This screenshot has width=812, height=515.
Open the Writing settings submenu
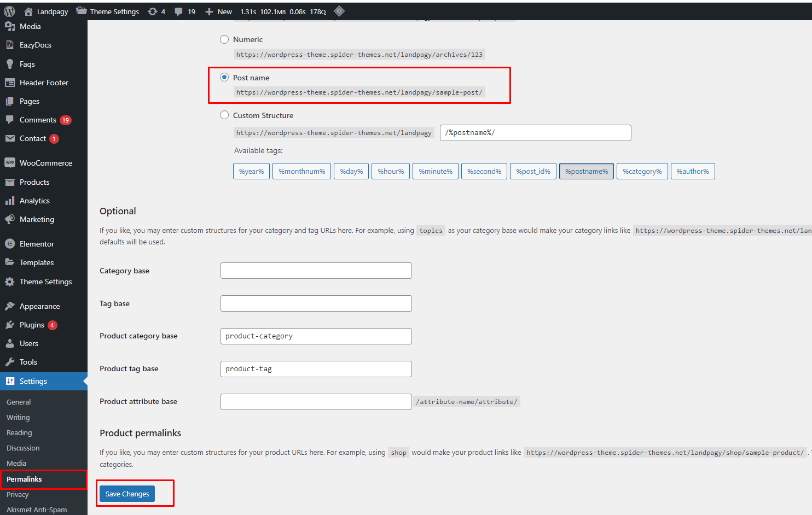(x=18, y=417)
